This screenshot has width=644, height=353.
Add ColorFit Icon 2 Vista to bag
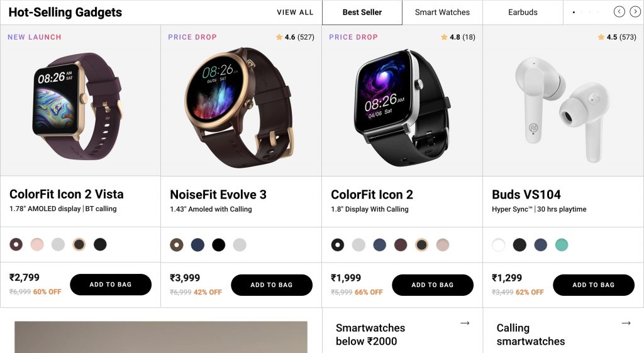click(111, 285)
